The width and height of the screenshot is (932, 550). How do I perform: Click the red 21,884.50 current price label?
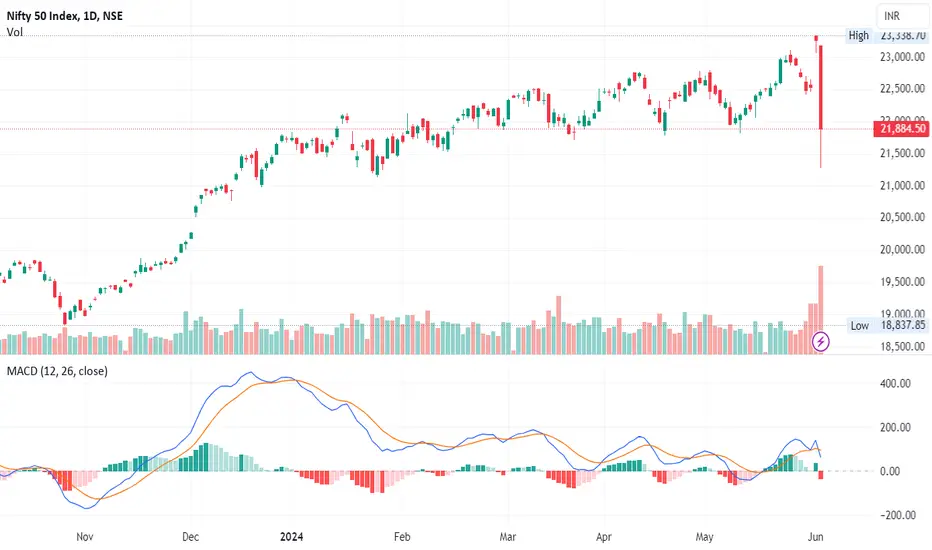click(901, 128)
